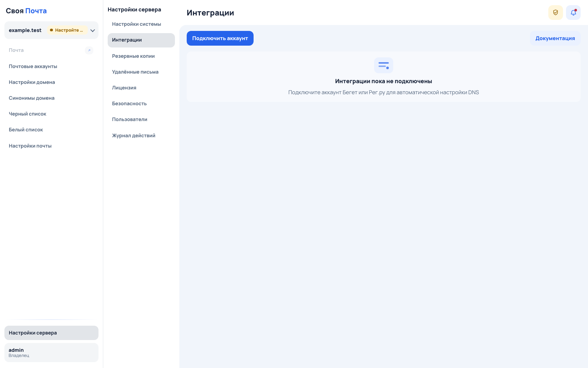This screenshot has width=588, height=368.
Task: Open Журнал действий page
Action: (141, 136)
